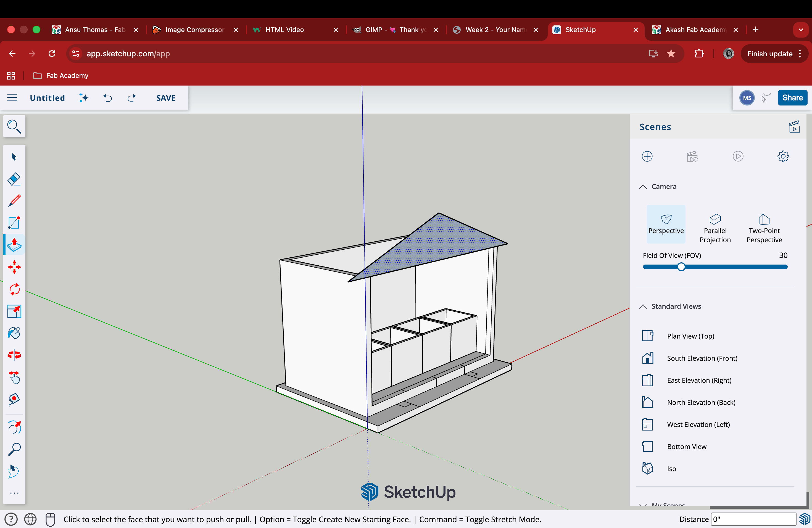The image size is (812, 528).
Task: Choose the Move tool
Action: click(x=14, y=267)
